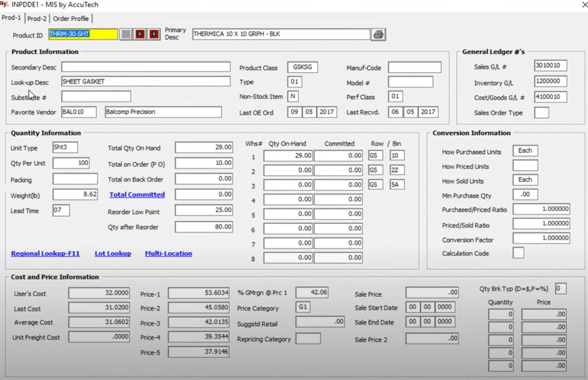588x380 pixels.
Task: Click the empty Secondary Desc field
Action: pyautogui.click(x=145, y=66)
